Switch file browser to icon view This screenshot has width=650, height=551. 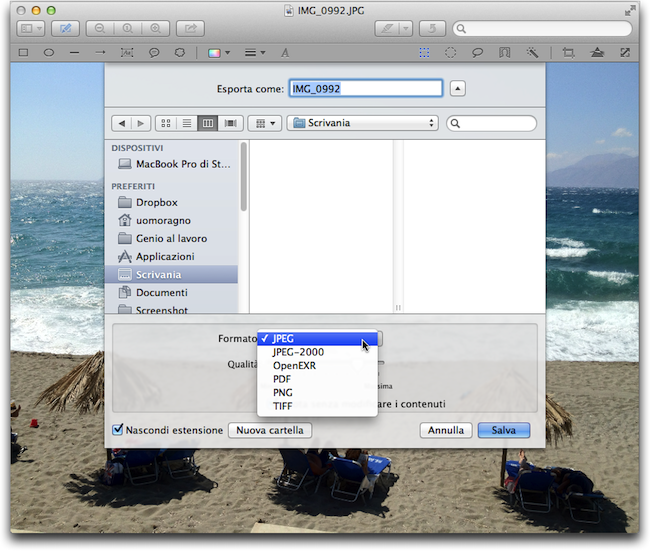click(166, 123)
